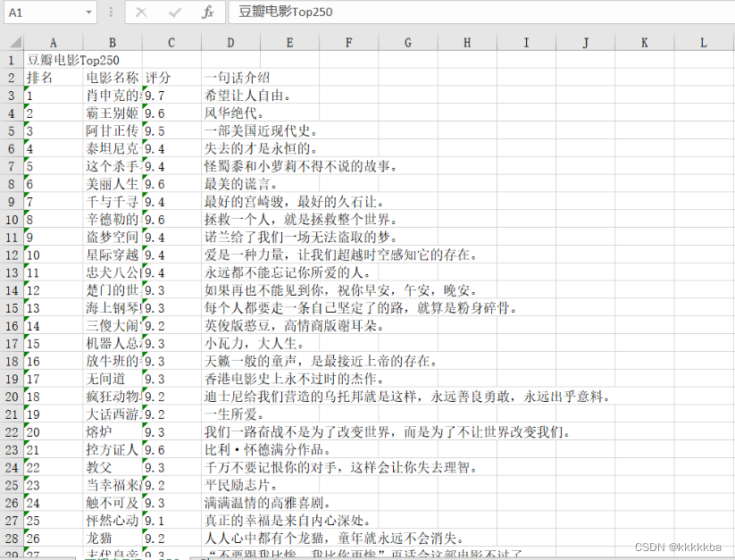735x560 pixels.
Task: Click cell 星际穿越
Action: point(113,255)
